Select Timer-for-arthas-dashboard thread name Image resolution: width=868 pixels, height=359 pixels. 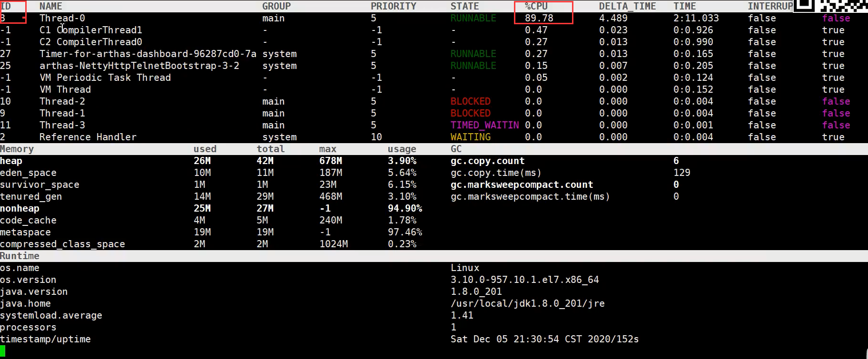(x=148, y=54)
